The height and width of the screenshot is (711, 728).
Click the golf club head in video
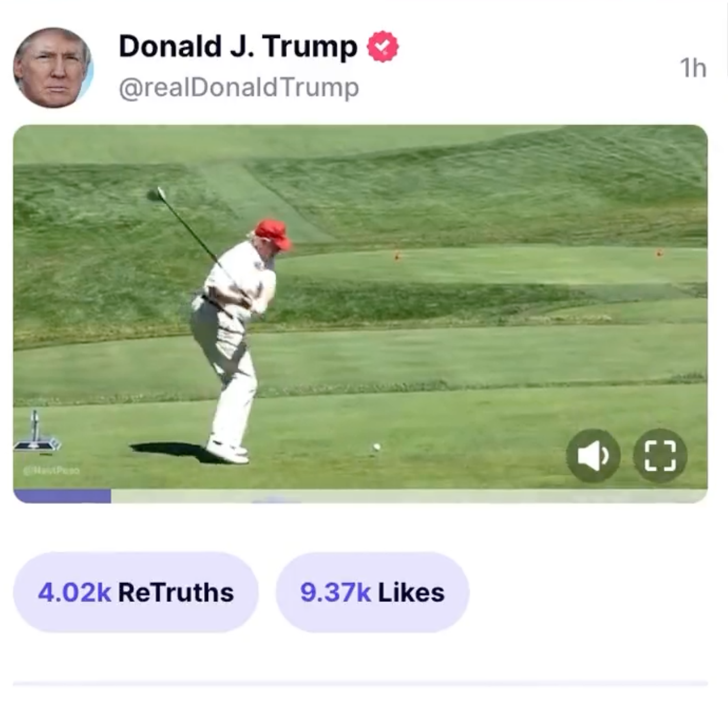click(x=155, y=194)
